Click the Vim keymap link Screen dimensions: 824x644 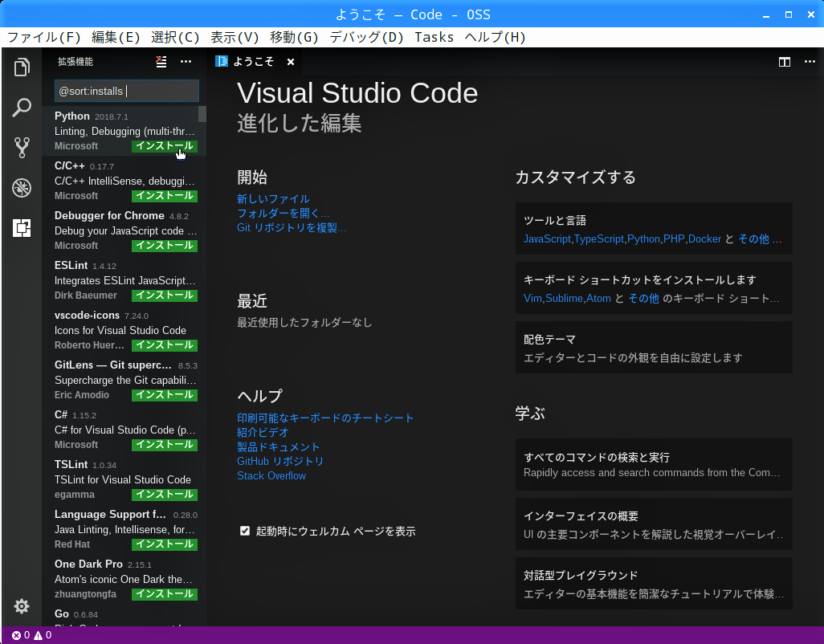[532, 299]
